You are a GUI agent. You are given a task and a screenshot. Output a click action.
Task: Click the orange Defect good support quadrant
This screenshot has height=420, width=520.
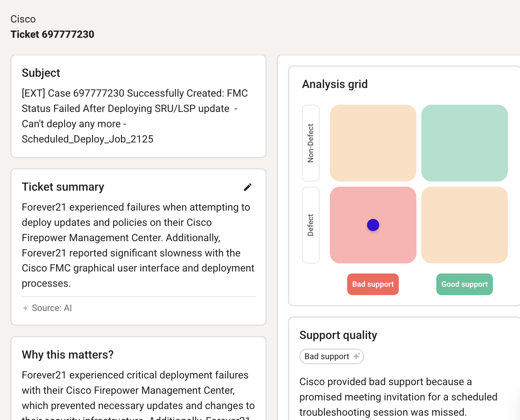tap(464, 225)
